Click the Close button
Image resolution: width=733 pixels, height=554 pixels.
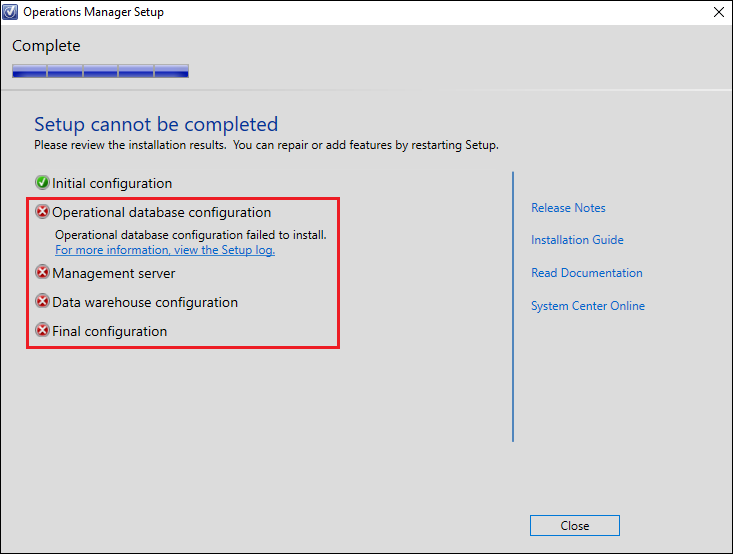575,525
